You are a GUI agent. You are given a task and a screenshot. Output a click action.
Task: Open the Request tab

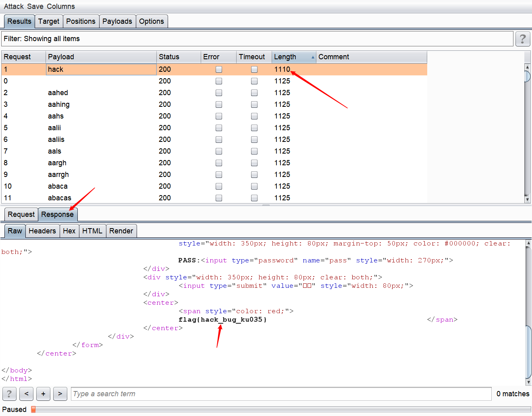21,214
